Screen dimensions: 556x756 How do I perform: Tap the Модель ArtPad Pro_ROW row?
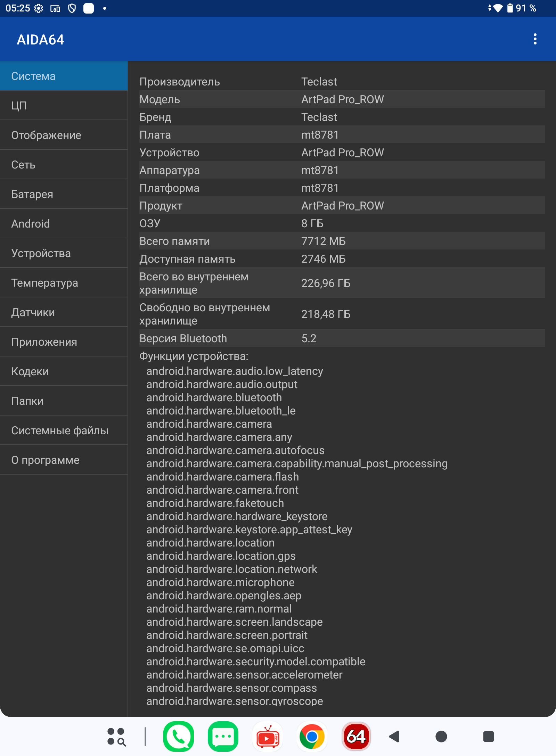click(x=342, y=99)
